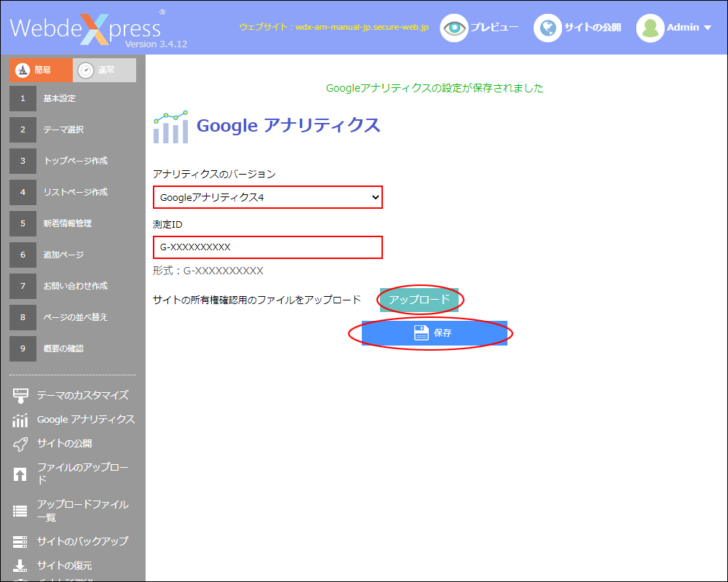Viewport: 728px width, 582px height.
Task: Open アップロードファイル一覧 in sidebar
Action: click(x=83, y=511)
